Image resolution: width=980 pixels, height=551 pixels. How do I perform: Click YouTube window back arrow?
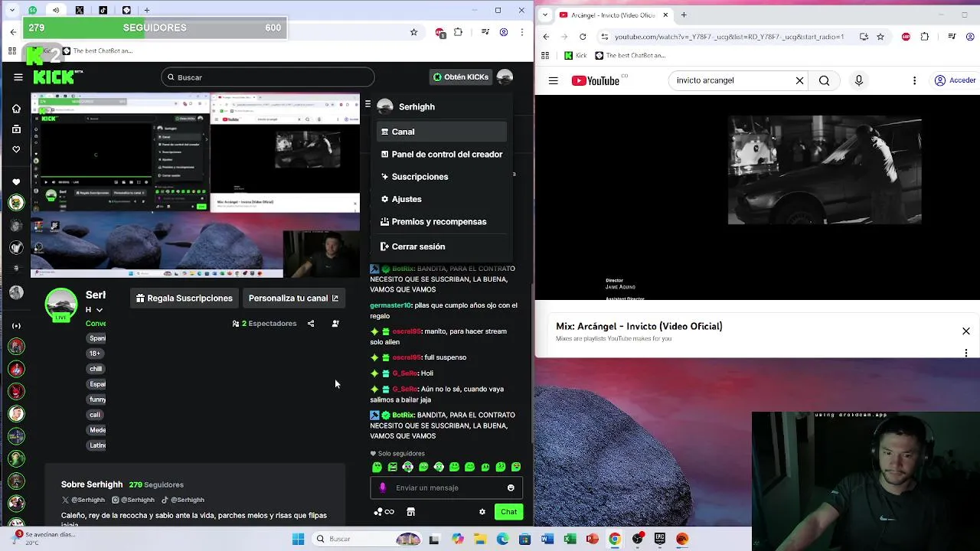(x=546, y=37)
